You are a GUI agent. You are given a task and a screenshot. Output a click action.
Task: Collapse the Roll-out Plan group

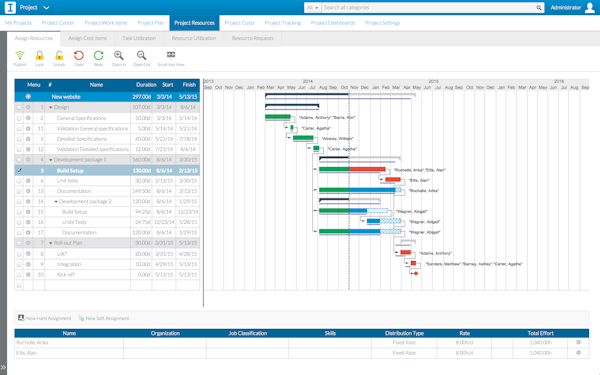point(51,243)
